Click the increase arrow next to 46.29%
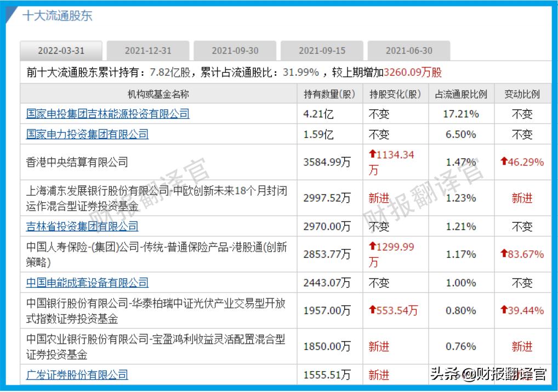Viewport: 558px width, 392px height. coord(504,162)
